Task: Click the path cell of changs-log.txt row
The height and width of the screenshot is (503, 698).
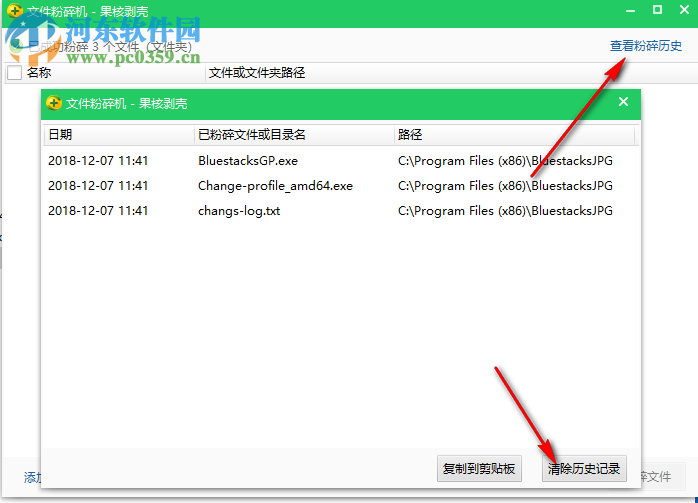Action: [x=505, y=211]
